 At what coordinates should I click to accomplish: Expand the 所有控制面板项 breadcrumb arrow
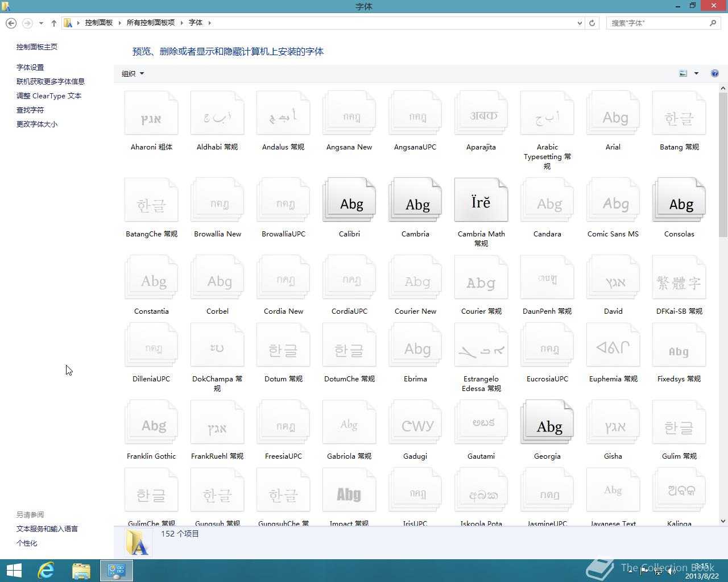pos(182,23)
